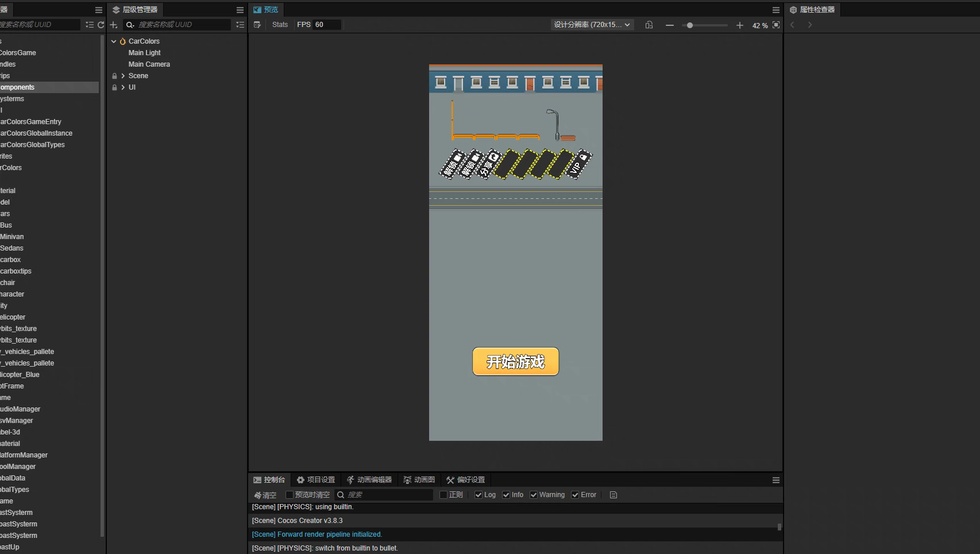
Task: Click the add node plus icon in hierarchy
Action: click(114, 25)
